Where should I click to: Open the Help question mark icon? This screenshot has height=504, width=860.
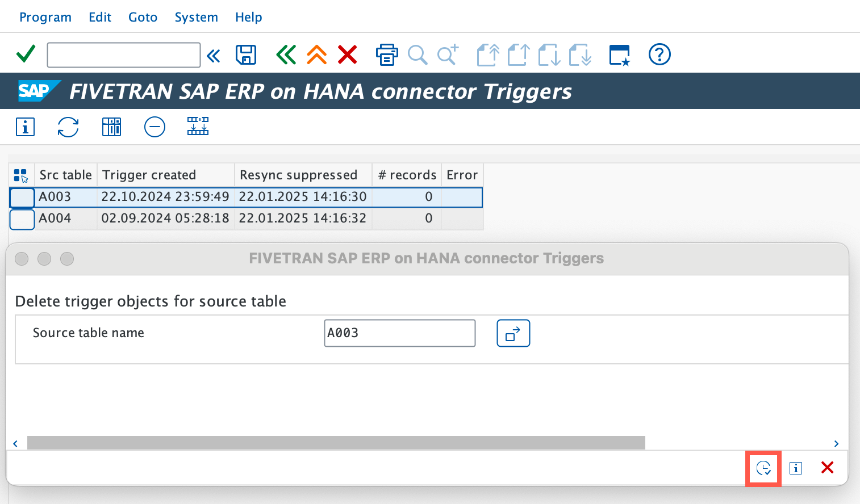tap(659, 54)
